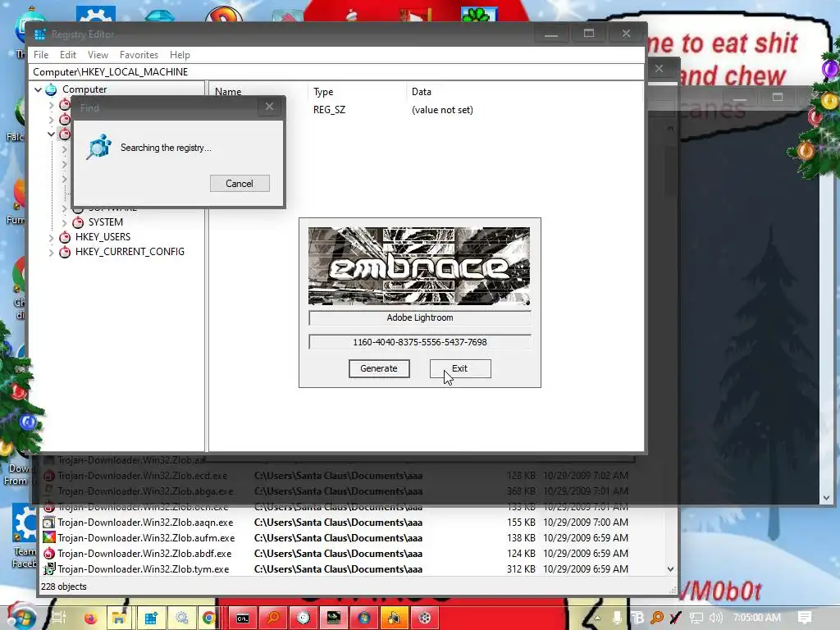Switch to Command Prompt taskbar button
This screenshot has width=840, height=630.
tap(243, 618)
